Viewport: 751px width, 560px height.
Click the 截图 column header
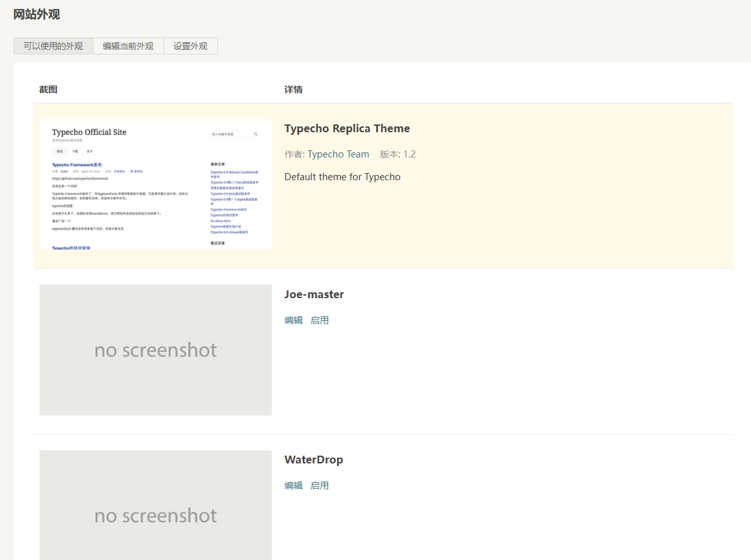coord(49,89)
